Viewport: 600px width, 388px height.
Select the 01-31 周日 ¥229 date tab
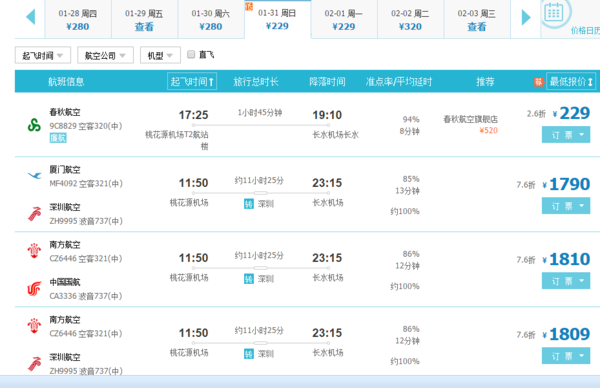(277, 20)
